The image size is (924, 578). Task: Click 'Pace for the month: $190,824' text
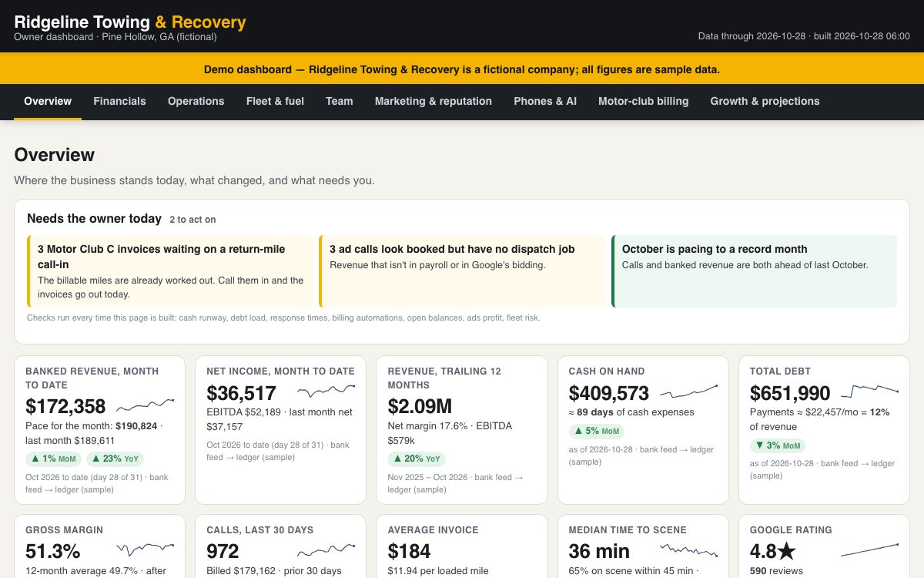[91, 426]
